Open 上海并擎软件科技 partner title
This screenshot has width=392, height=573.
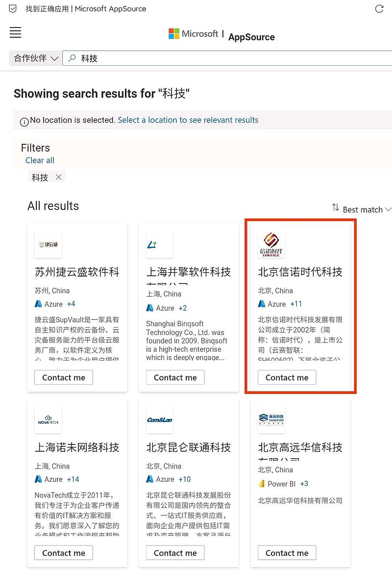tap(188, 272)
